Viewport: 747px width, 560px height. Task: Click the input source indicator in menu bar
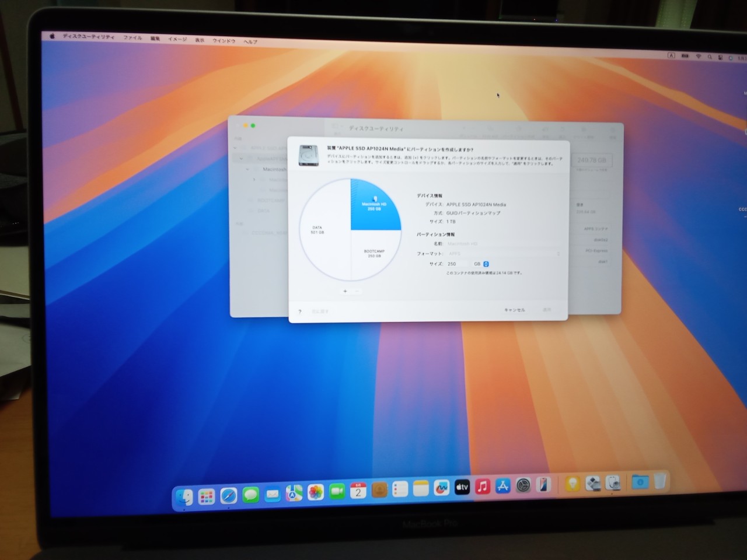671,55
